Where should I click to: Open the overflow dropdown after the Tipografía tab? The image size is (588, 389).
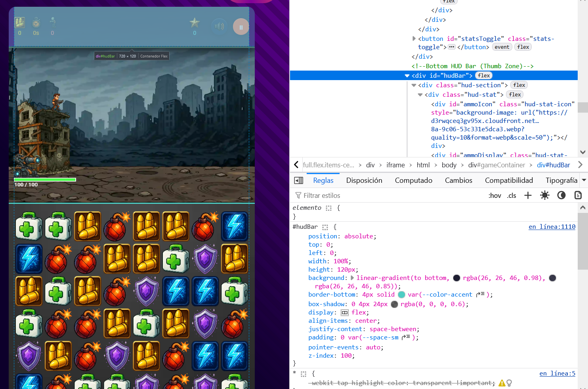(x=584, y=180)
